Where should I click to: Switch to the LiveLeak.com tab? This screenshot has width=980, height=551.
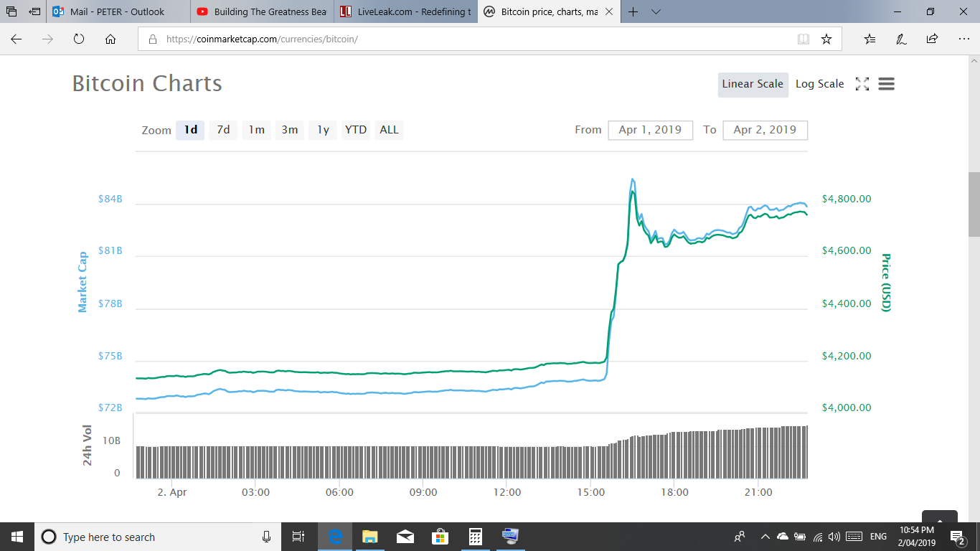coord(406,11)
